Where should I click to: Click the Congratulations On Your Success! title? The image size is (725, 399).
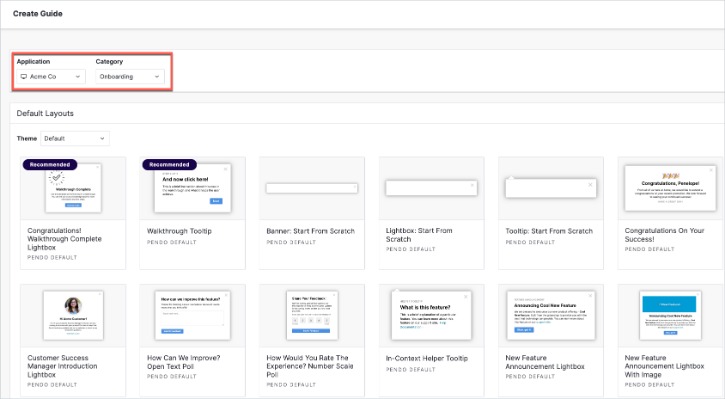tap(664, 235)
